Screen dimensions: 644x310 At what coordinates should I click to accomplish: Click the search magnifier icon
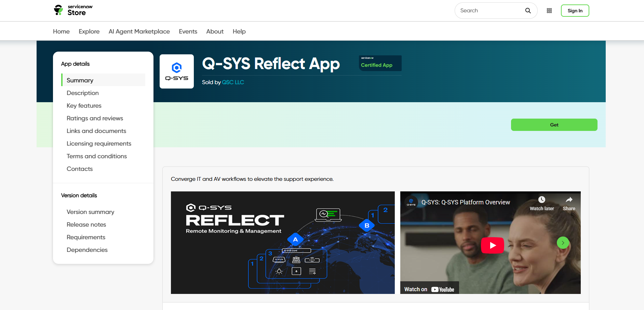528,11
